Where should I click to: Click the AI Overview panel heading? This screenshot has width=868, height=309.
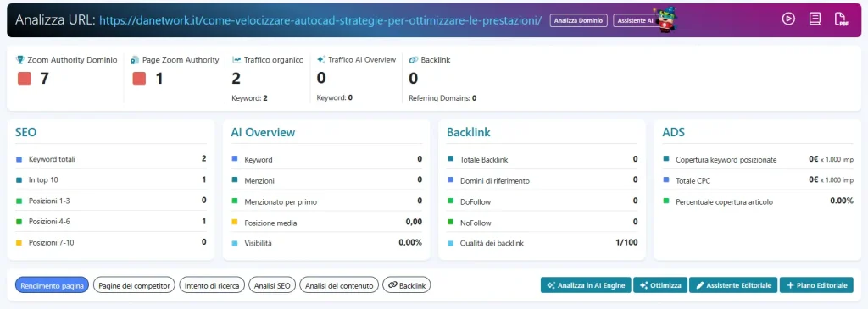pyautogui.click(x=263, y=133)
